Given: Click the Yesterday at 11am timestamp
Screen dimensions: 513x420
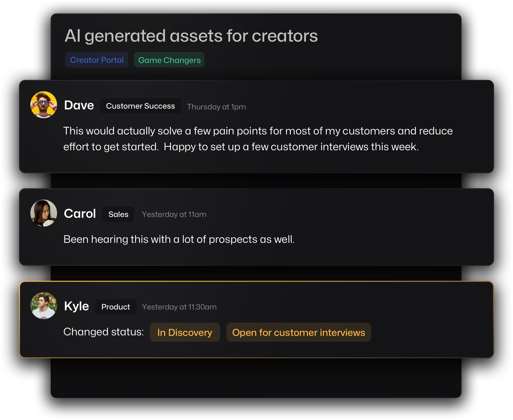Looking at the screenshot, I should [x=174, y=214].
